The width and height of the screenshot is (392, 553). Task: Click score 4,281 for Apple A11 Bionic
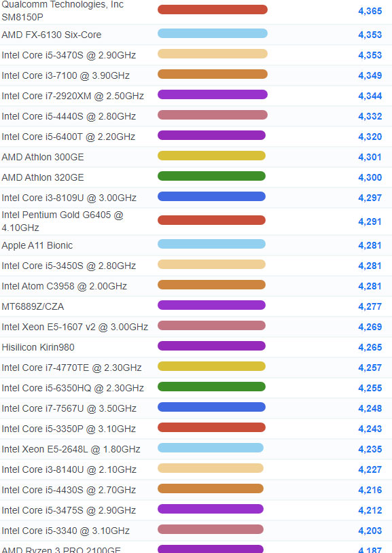(x=370, y=245)
